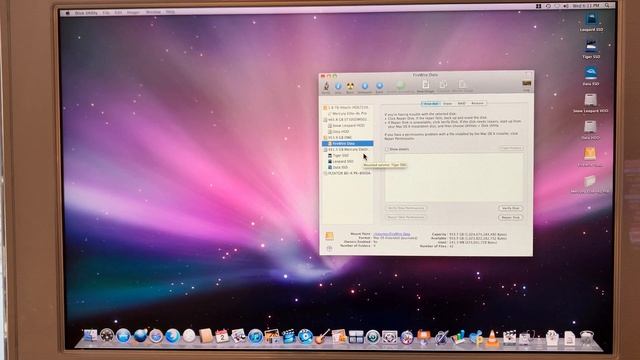Select the 465.8 GB ST3500 disk in sidebar
Viewport: 640px width, 360px height.
[x=347, y=120]
